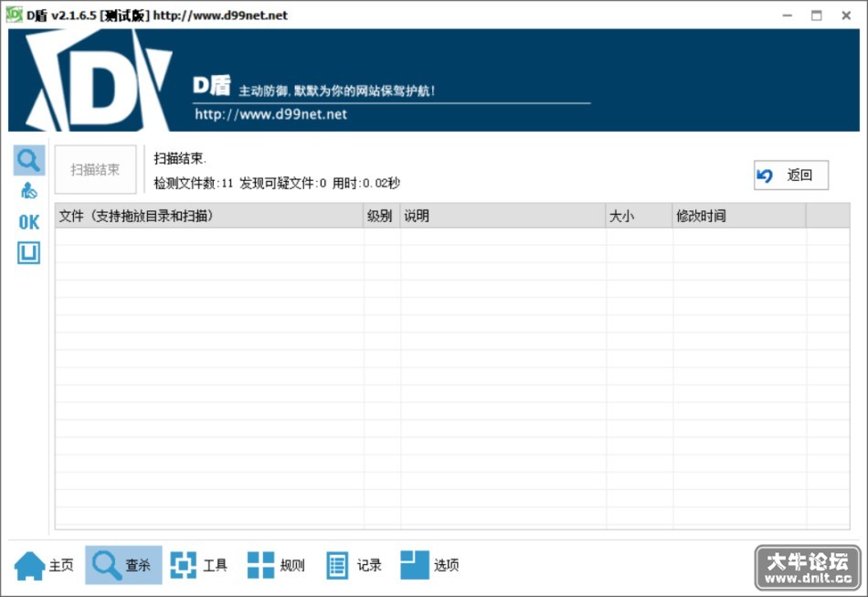Sort by the 说明 column header

pos(503,216)
